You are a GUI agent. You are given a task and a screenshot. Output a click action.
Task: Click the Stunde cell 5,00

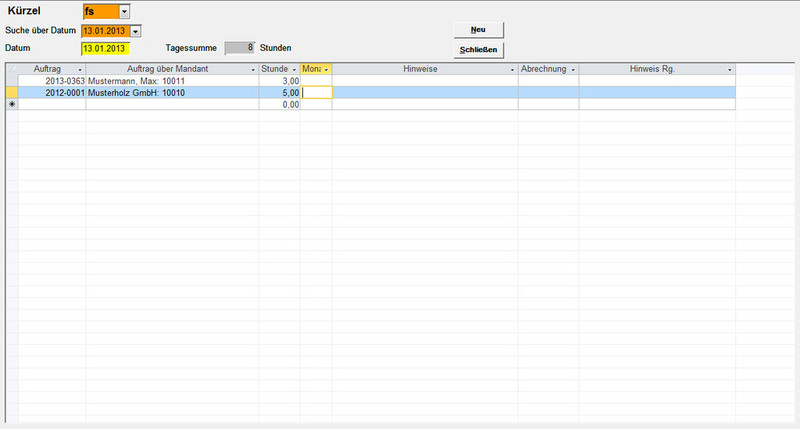pos(280,92)
